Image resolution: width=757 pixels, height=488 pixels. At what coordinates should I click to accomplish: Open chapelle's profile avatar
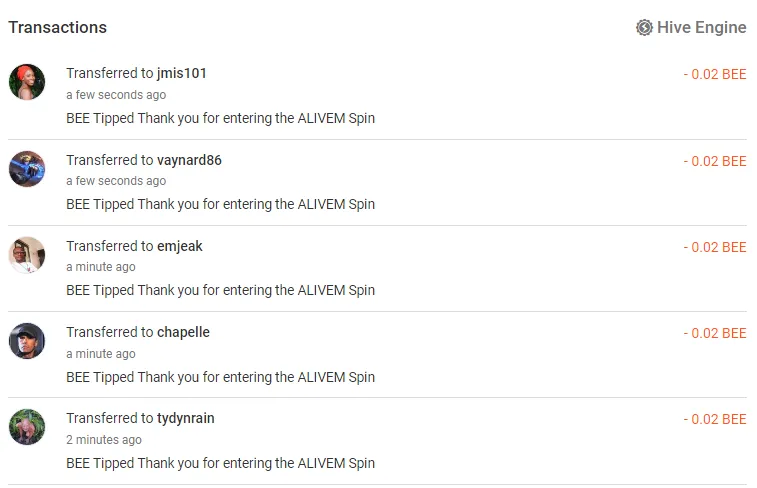click(27, 341)
